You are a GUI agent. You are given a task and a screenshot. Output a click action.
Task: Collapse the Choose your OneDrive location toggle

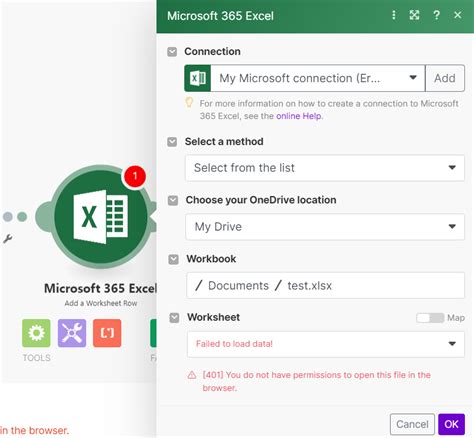[x=173, y=200]
